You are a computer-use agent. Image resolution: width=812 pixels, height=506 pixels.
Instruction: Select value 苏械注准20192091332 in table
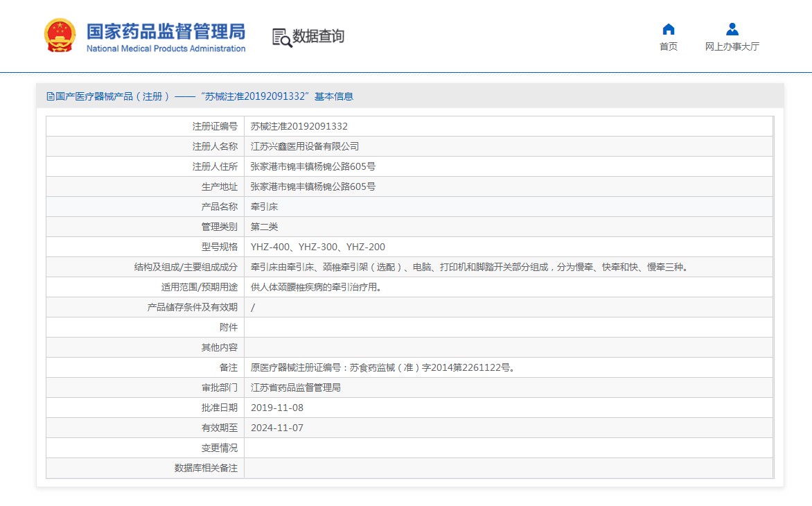pos(299,126)
